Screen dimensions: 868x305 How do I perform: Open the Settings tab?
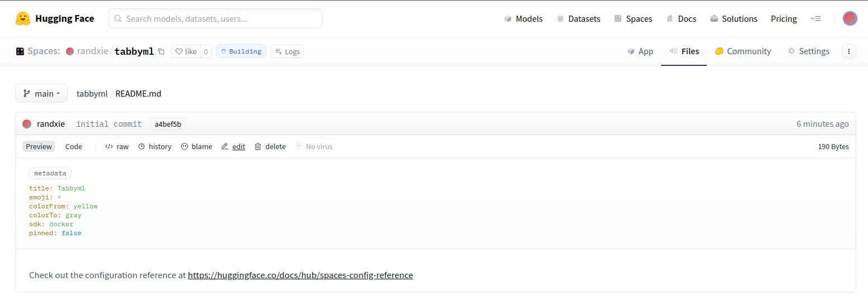(809, 51)
